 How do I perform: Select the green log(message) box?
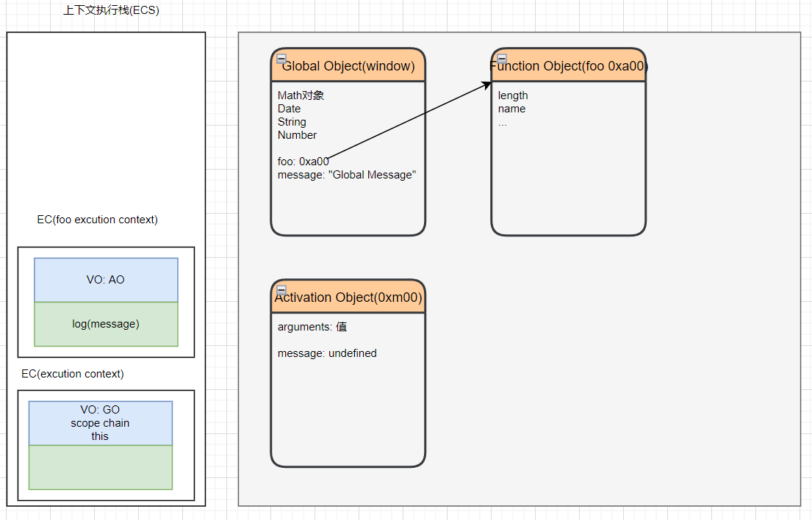pyautogui.click(x=106, y=324)
